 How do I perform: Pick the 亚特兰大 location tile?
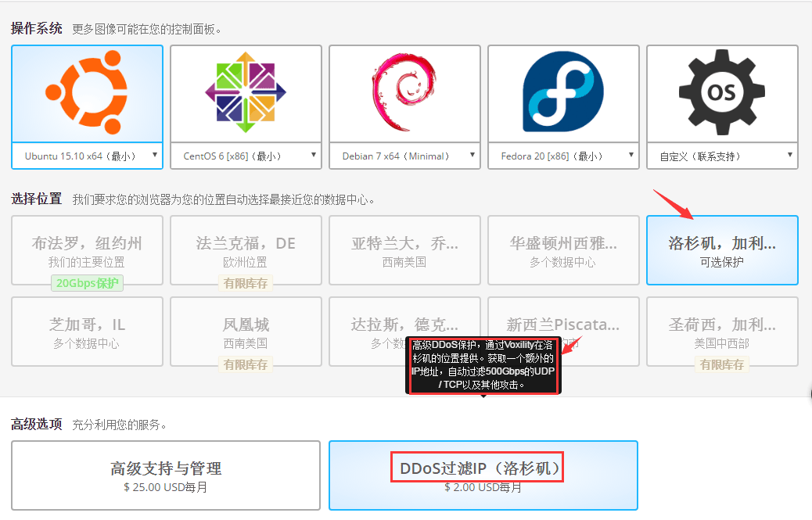404,250
